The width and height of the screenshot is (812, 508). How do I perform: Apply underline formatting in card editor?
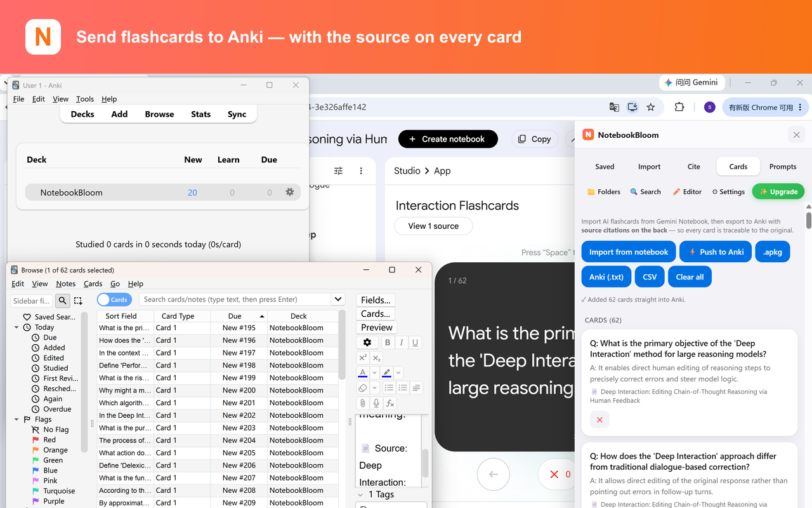pos(415,342)
